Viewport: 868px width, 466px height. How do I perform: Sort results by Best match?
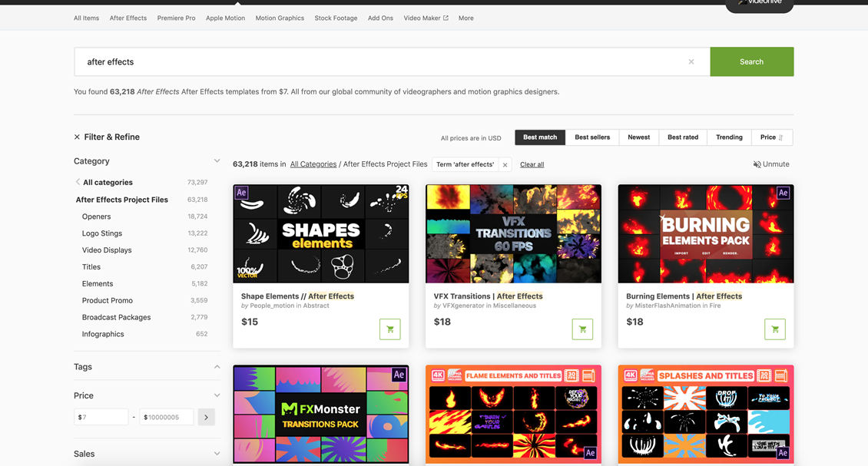[x=540, y=137]
